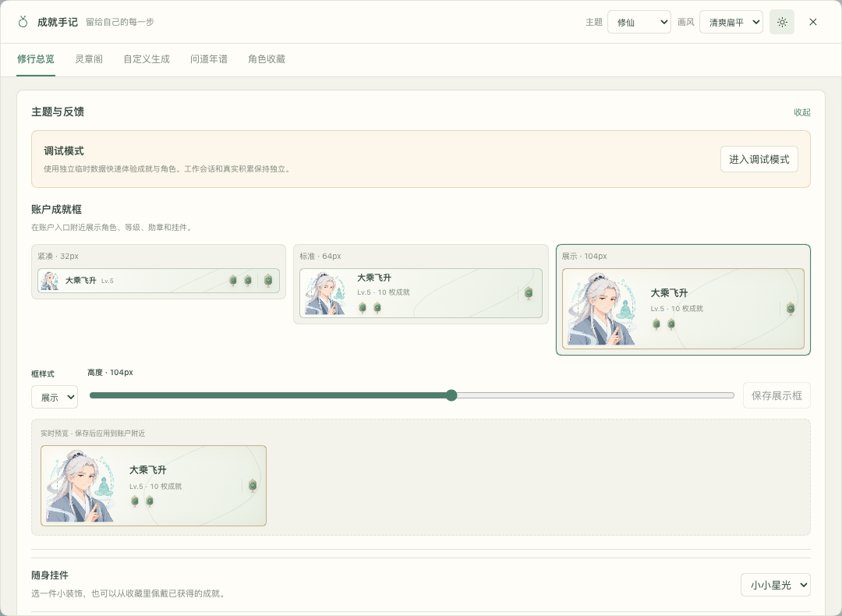Click the 高度 slider handle
This screenshot has height=616, width=842.
click(451, 396)
